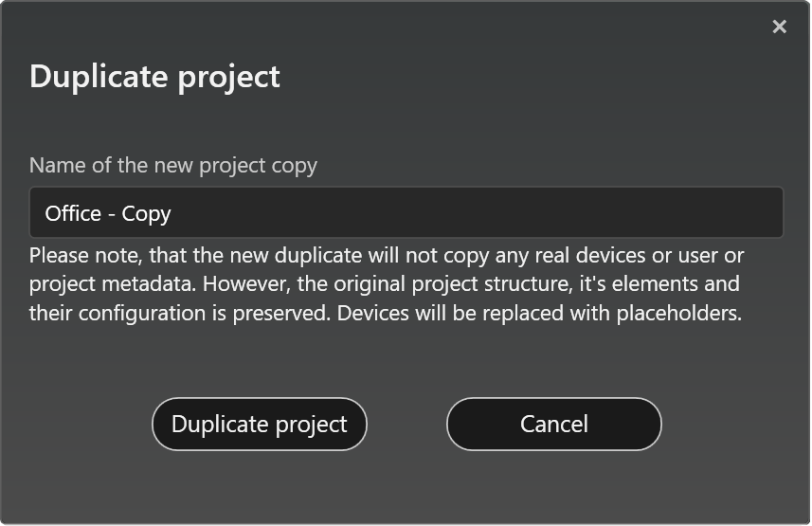Place cursor after "Copy" in name field
Image resolution: width=812 pixels, height=526 pixels.
tap(172, 213)
